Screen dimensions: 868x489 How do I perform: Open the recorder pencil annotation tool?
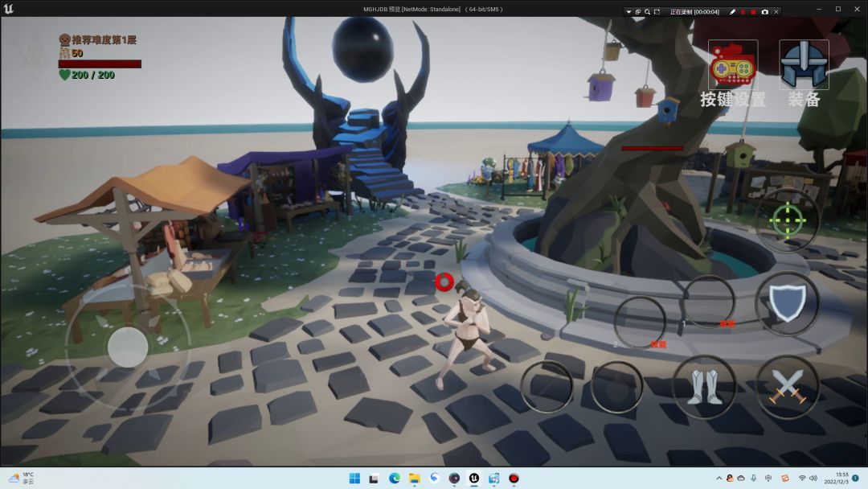point(732,12)
